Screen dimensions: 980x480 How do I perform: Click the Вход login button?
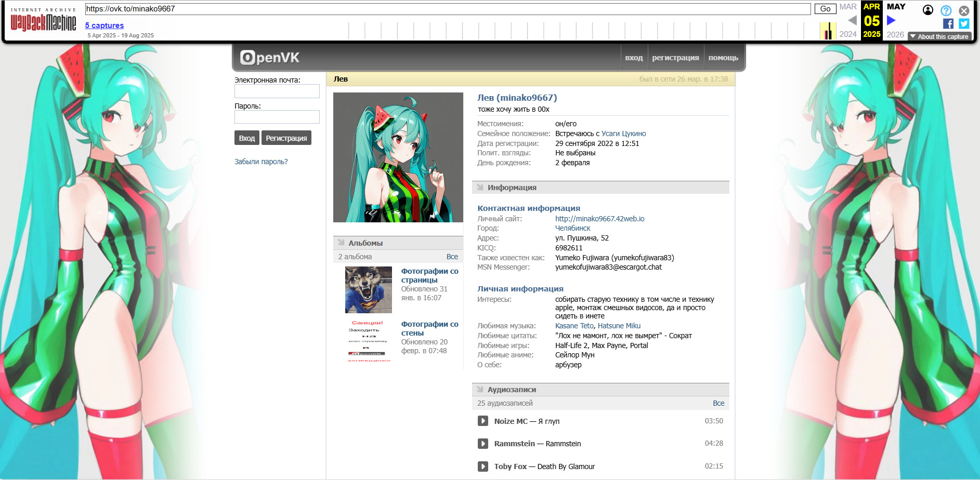[x=247, y=138]
